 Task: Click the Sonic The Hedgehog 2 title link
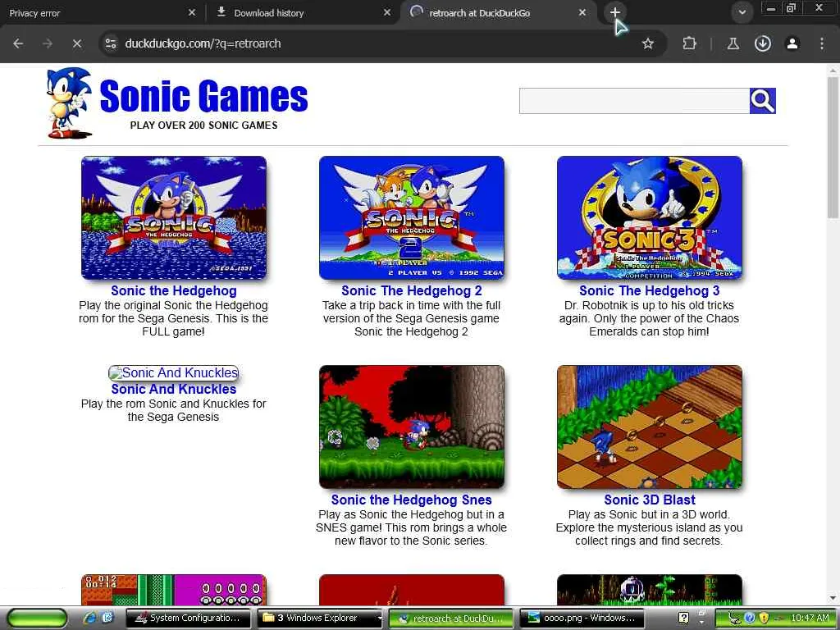tap(412, 290)
